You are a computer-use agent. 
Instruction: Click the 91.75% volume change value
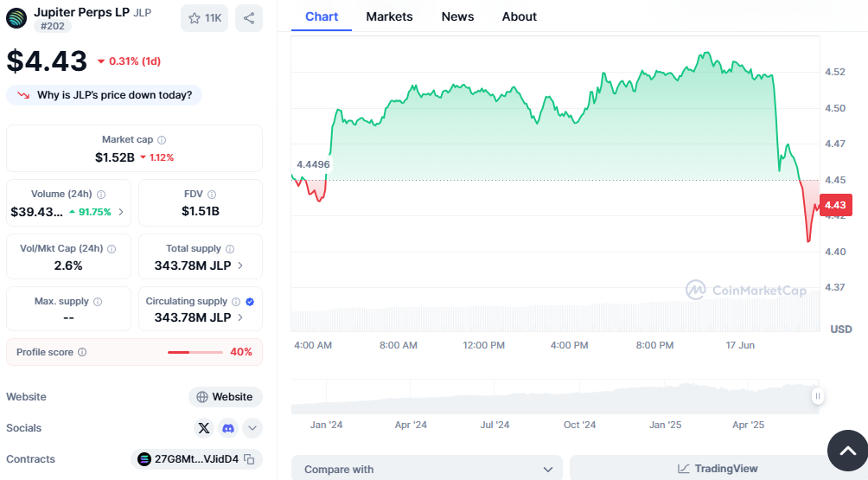[94, 212]
